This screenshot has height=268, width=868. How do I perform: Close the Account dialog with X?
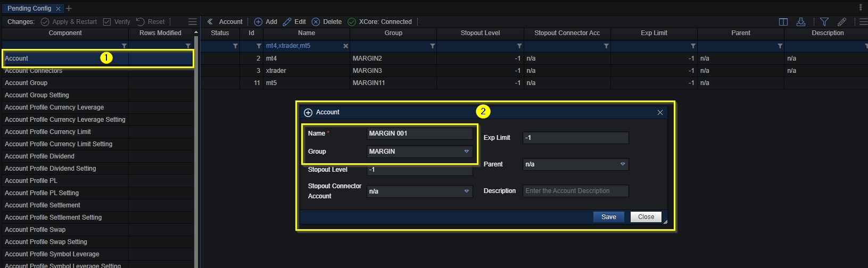[x=660, y=113]
